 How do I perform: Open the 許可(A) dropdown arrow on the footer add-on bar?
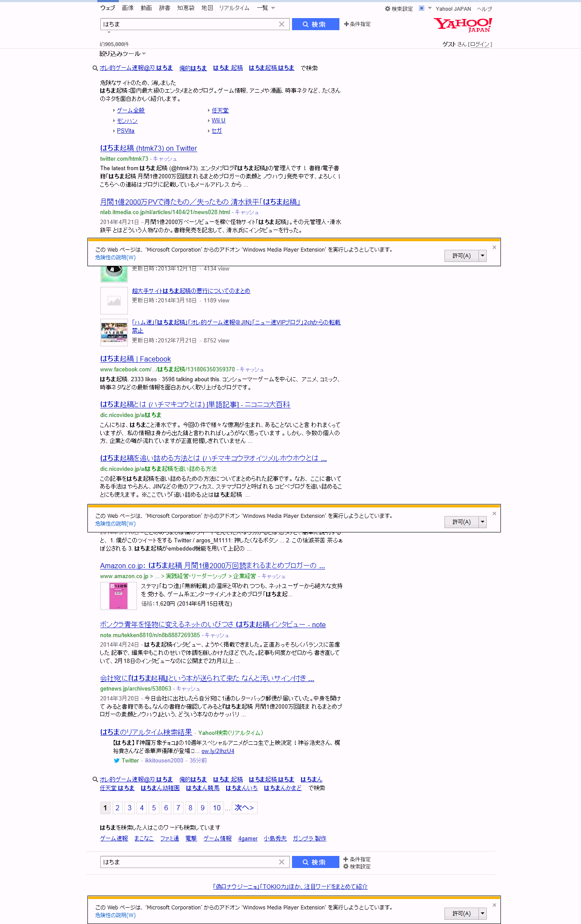[483, 914]
